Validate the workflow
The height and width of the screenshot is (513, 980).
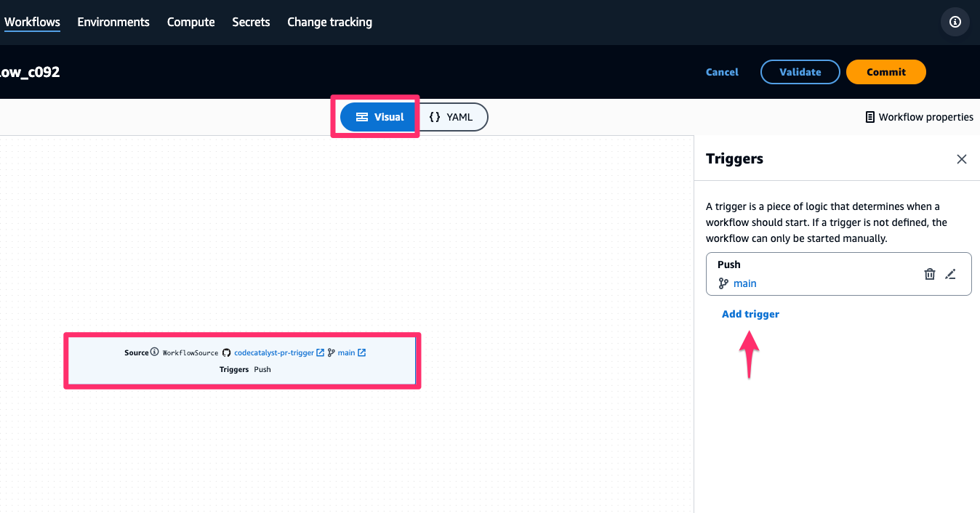click(800, 72)
